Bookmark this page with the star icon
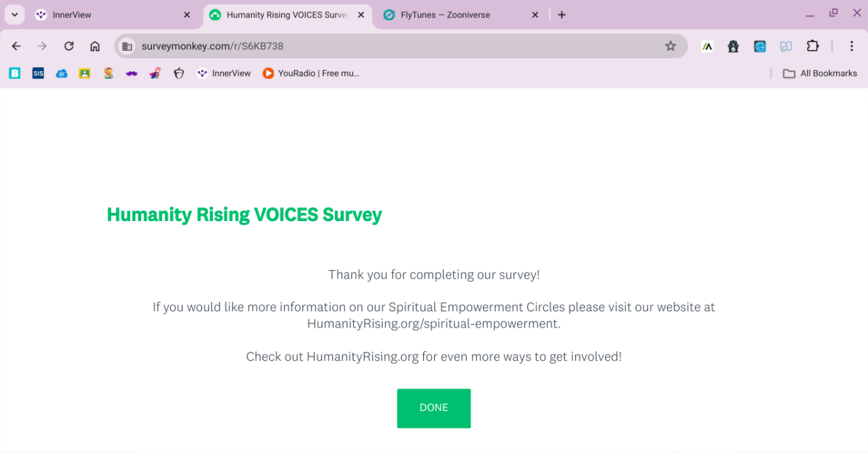The width and height of the screenshot is (868, 453). [x=670, y=46]
